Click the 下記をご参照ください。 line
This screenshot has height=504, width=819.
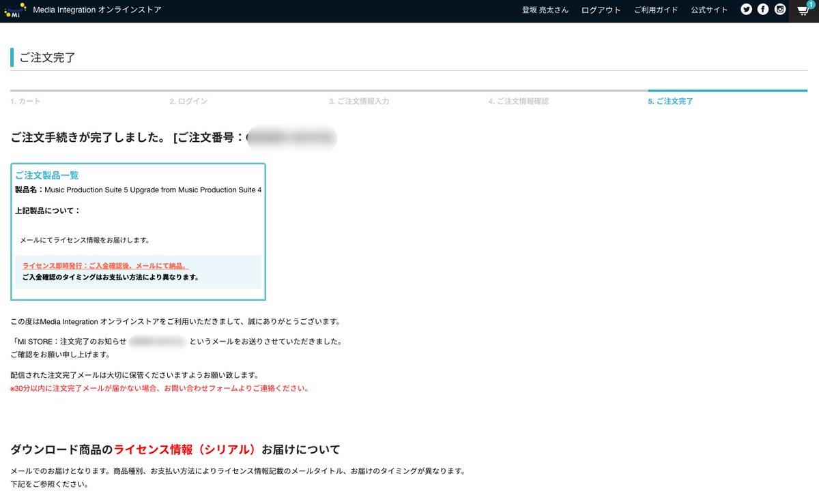click(x=49, y=485)
